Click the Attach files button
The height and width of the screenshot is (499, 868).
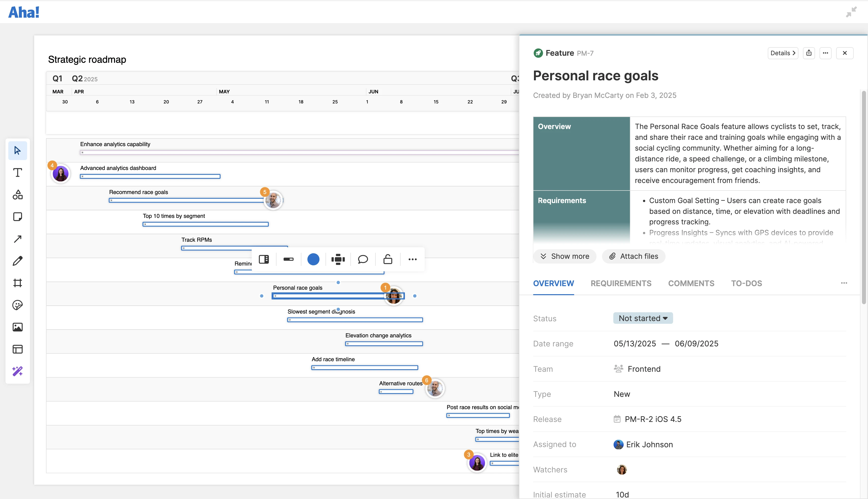(633, 256)
